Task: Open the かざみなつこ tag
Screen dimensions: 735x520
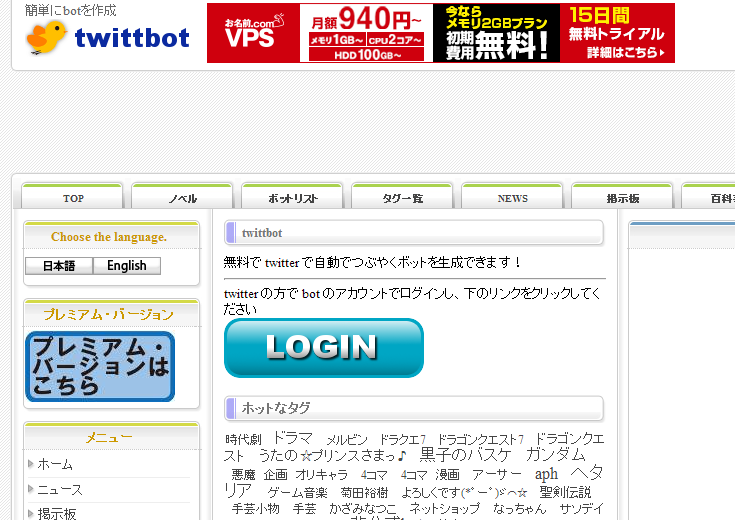Action: 363,509
